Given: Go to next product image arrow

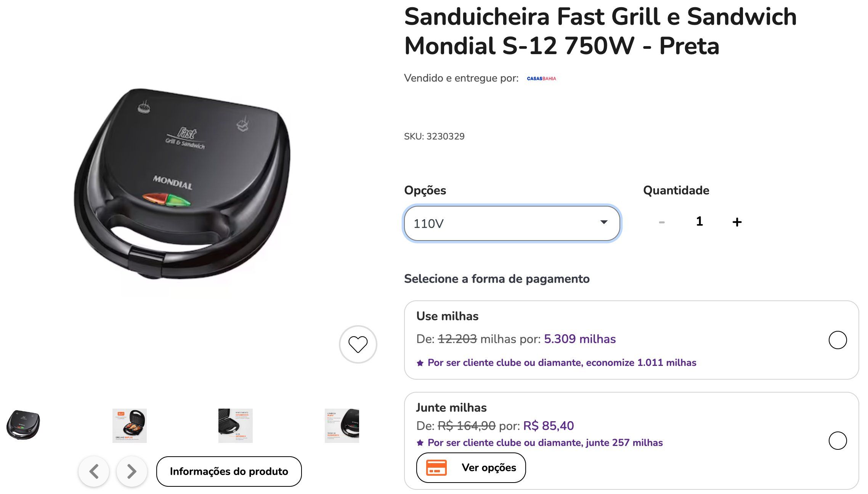Looking at the screenshot, I should click(x=132, y=472).
